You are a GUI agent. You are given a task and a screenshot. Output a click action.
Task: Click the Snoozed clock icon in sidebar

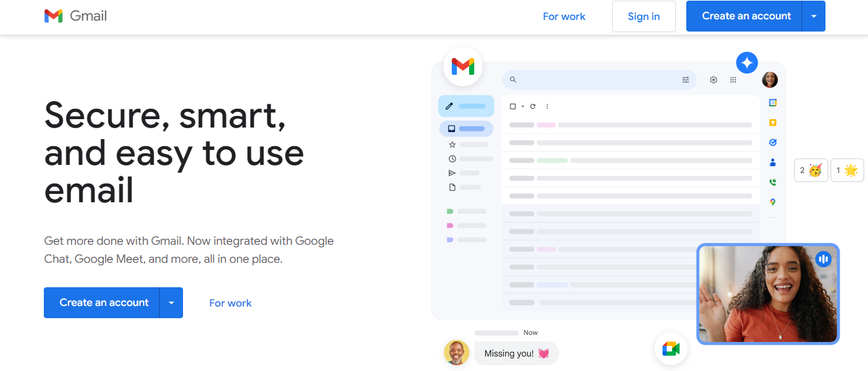coord(453,158)
